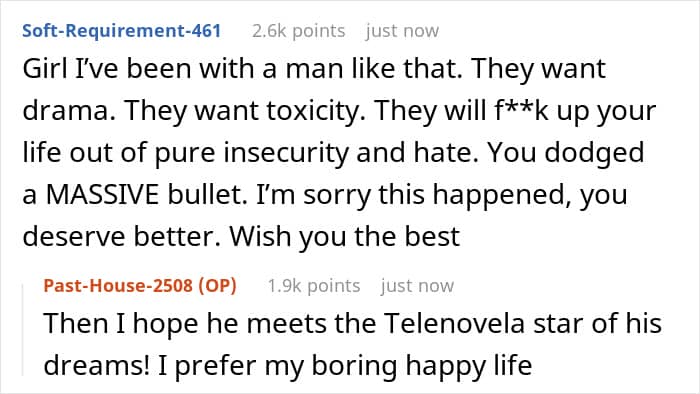Viewport: 700px width, 394px height.
Task: Click the word MASSIVE in the comment
Action: (x=102, y=195)
